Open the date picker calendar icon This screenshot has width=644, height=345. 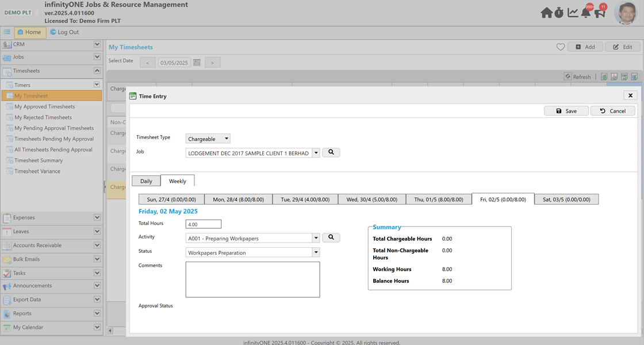[x=196, y=62]
